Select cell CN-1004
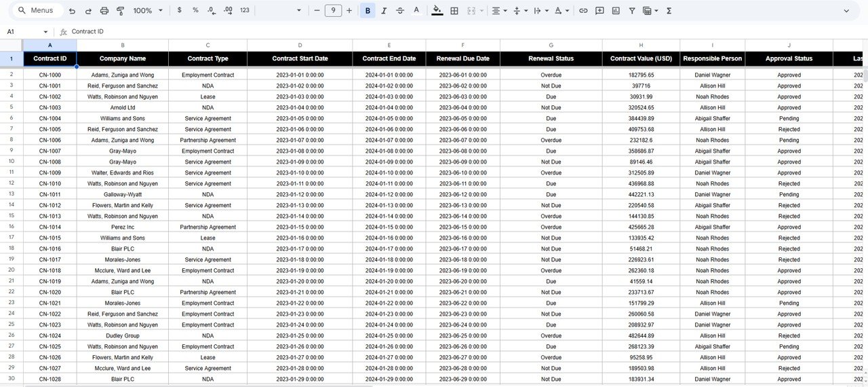Viewport: 868px width, 387px height. coord(50,119)
